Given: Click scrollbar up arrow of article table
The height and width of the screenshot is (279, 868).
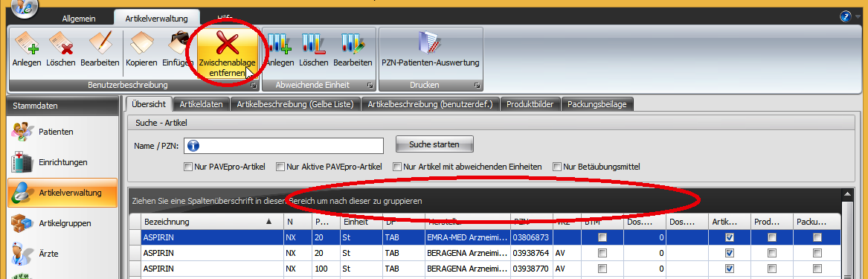Looking at the screenshot, I should [846, 193].
